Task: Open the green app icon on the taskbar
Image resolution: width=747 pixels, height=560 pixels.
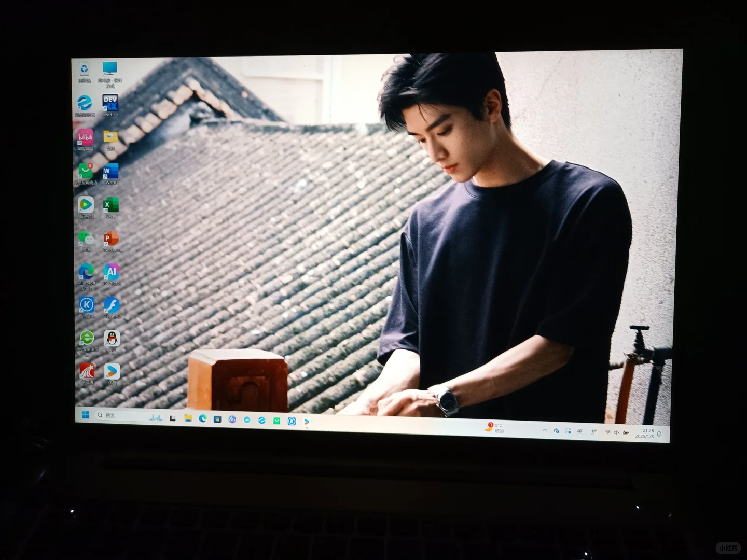Action: 276,421
